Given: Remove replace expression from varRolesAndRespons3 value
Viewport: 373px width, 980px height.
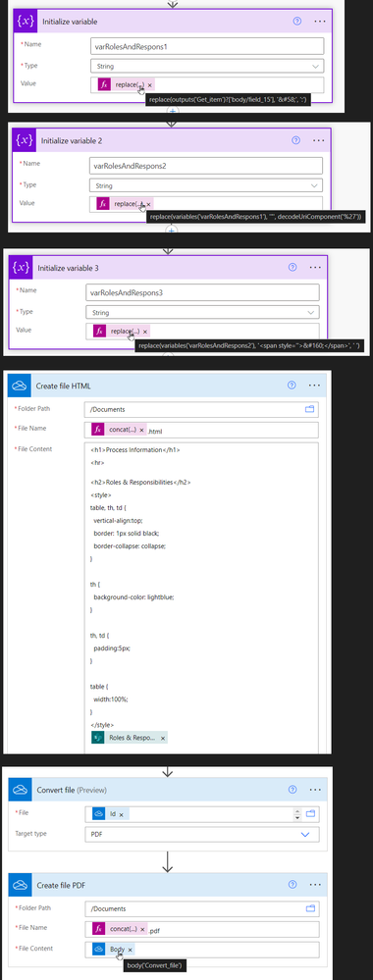Looking at the screenshot, I should pos(144,332).
